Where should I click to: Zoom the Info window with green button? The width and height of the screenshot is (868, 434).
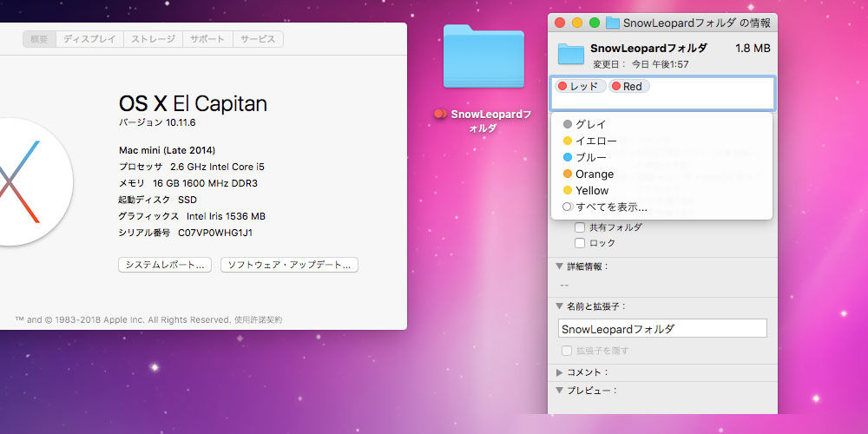(x=595, y=23)
